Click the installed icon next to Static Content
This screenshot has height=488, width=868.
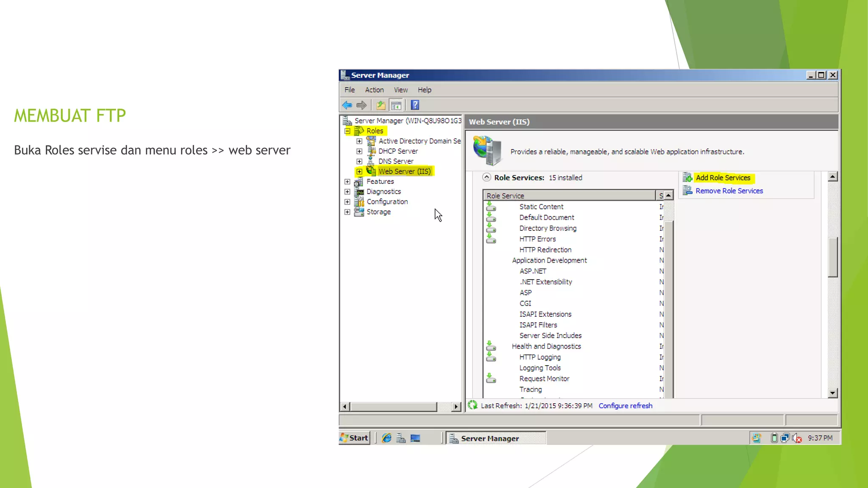coord(491,206)
